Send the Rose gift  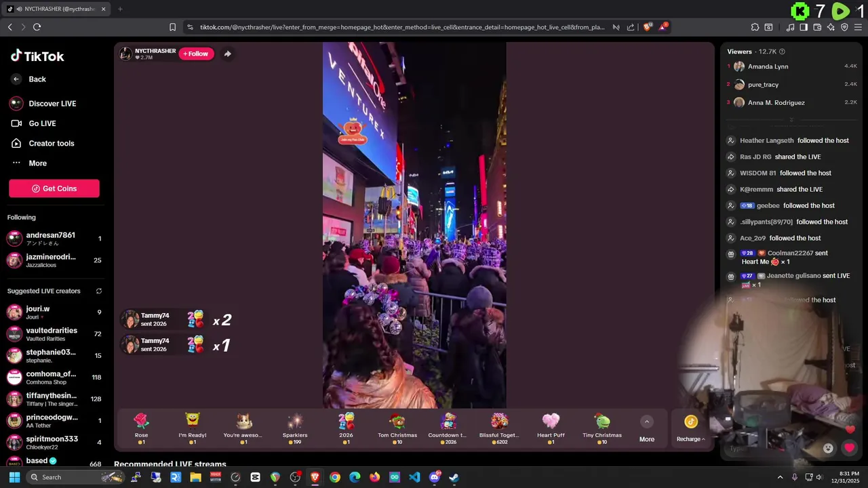(x=141, y=428)
